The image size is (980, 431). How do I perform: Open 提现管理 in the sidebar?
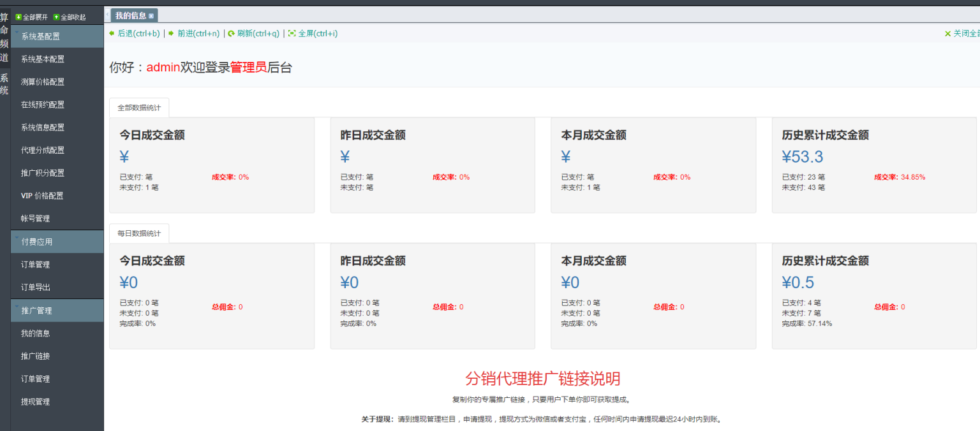point(35,402)
